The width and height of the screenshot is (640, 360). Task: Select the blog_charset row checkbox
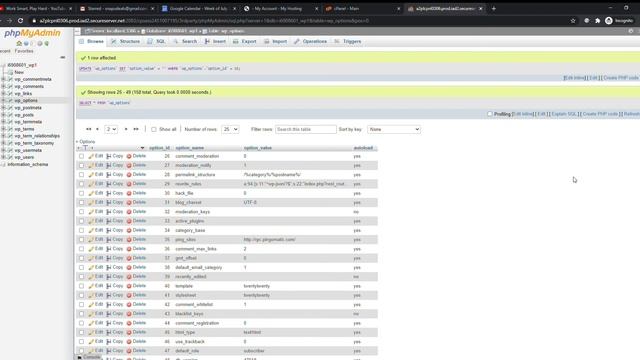click(x=81, y=202)
